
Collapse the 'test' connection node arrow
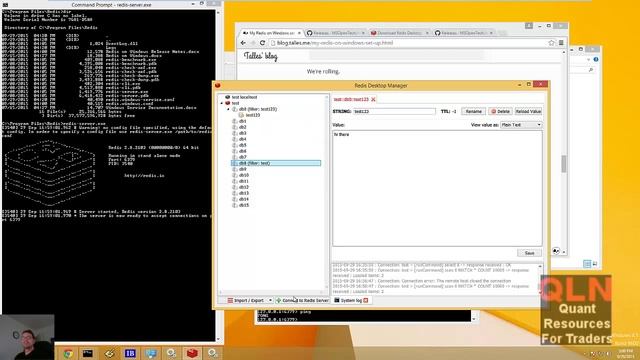click(222, 103)
